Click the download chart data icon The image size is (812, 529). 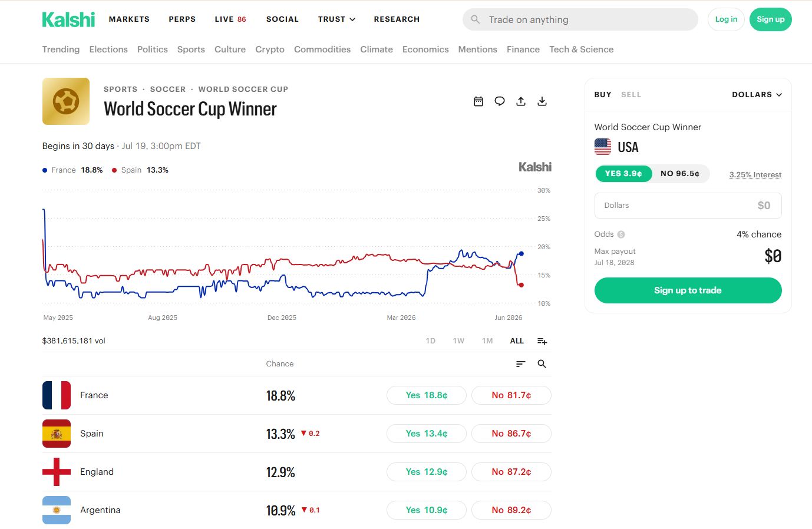(x=542, y=101)
